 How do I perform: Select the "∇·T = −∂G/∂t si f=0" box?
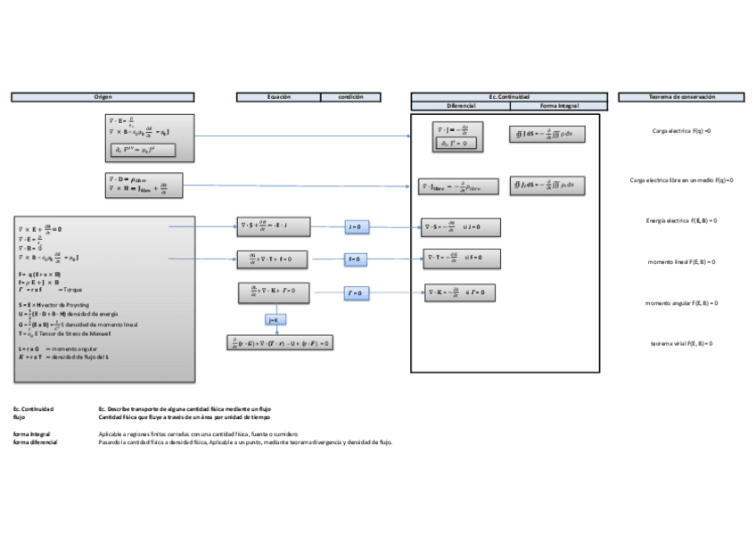[462, 259]
